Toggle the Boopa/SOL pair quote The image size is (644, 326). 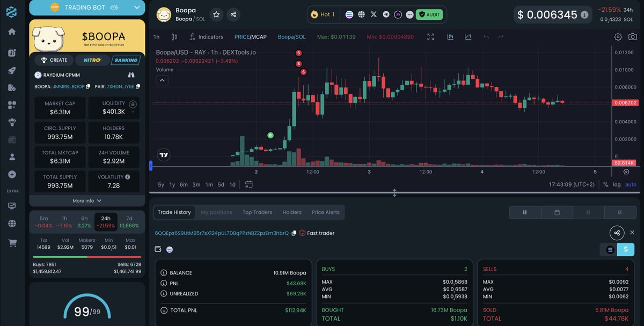tap(291, 37)
